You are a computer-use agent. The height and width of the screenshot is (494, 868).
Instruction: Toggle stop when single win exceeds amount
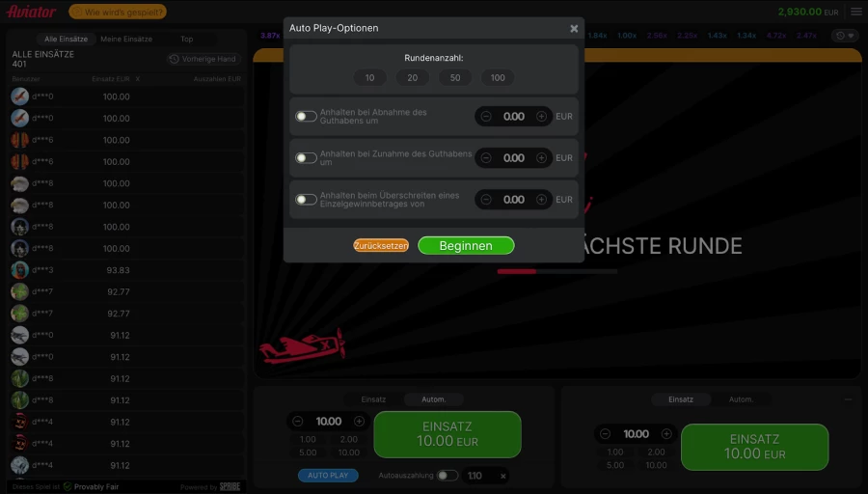(306, 200)
